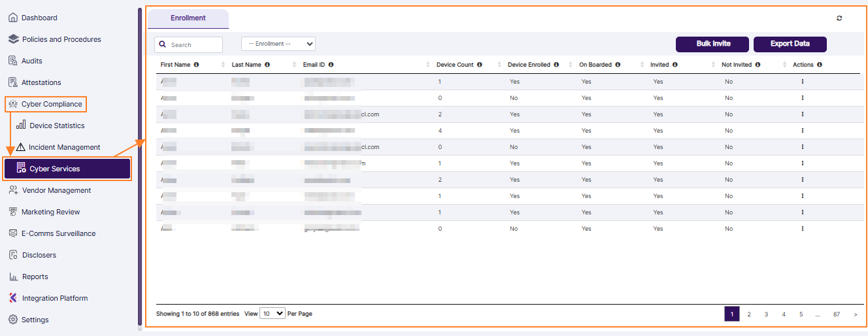Open the Enrollment filter dropdown
This screenshot has width=868, height=336.
pos(278,44)
